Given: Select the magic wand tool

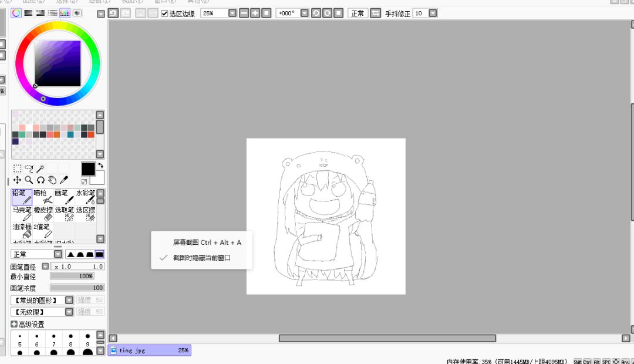Looking at the screenshot, I should [x=41, y=168].
